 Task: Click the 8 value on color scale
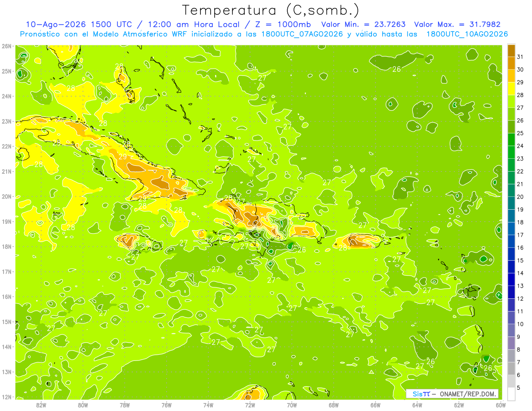pyautogui.click(x=519, y=350)
